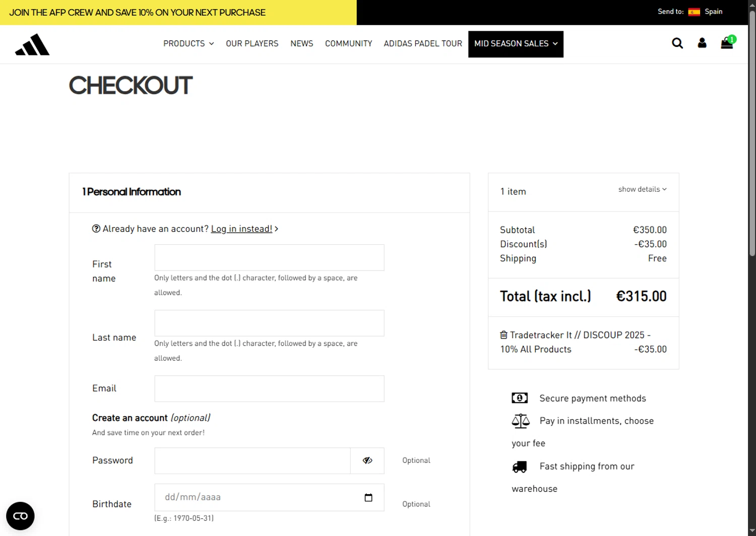Open the search magnifier icon
Screen dimensions: 756x536
677,43
